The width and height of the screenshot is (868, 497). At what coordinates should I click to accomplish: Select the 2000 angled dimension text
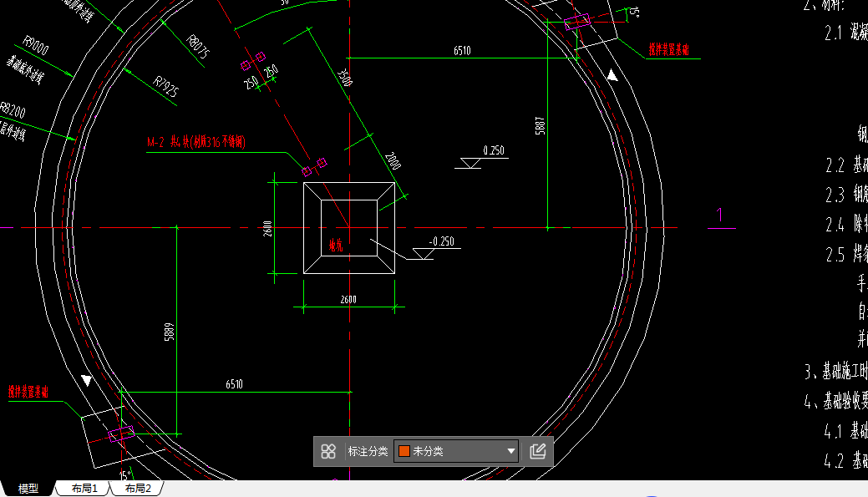coord(393,161)
